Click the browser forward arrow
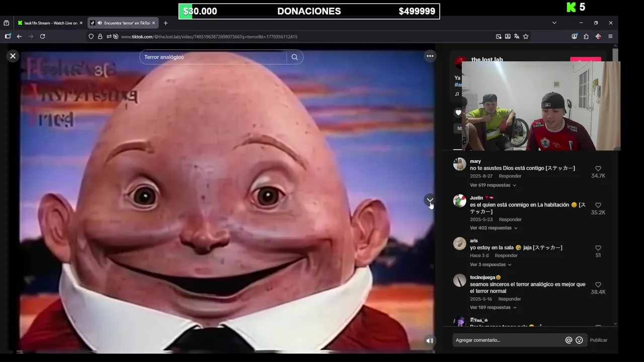Screen dimensions: 644x362 [x=31, y=36]
